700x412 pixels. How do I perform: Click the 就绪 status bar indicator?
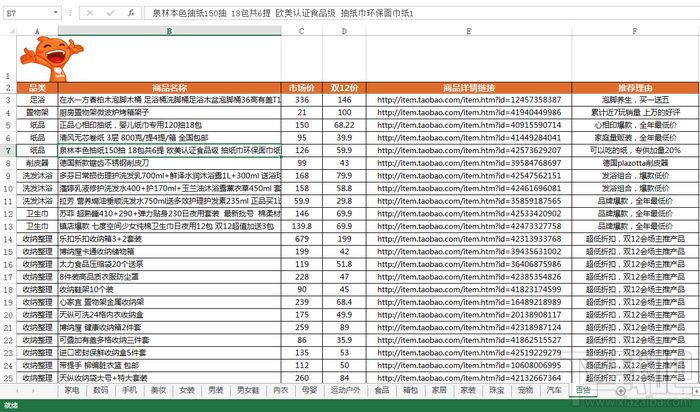pos(11,405)
